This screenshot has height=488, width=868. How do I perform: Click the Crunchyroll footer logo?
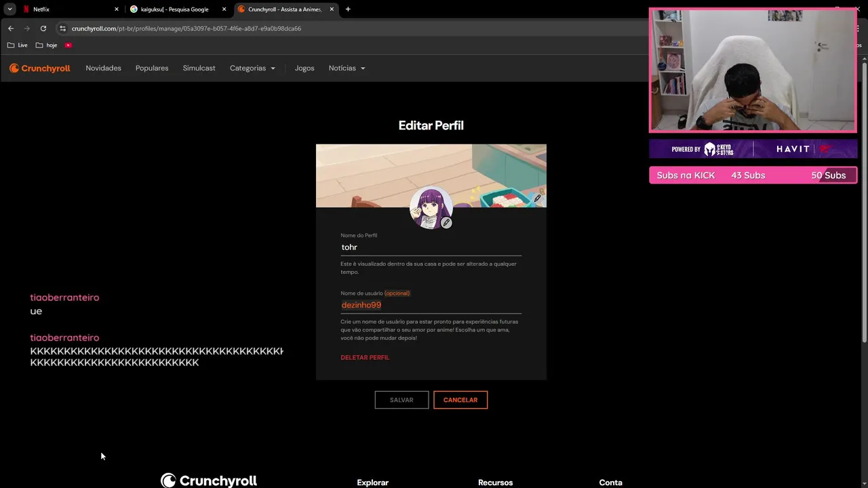[x=209, y=481]
